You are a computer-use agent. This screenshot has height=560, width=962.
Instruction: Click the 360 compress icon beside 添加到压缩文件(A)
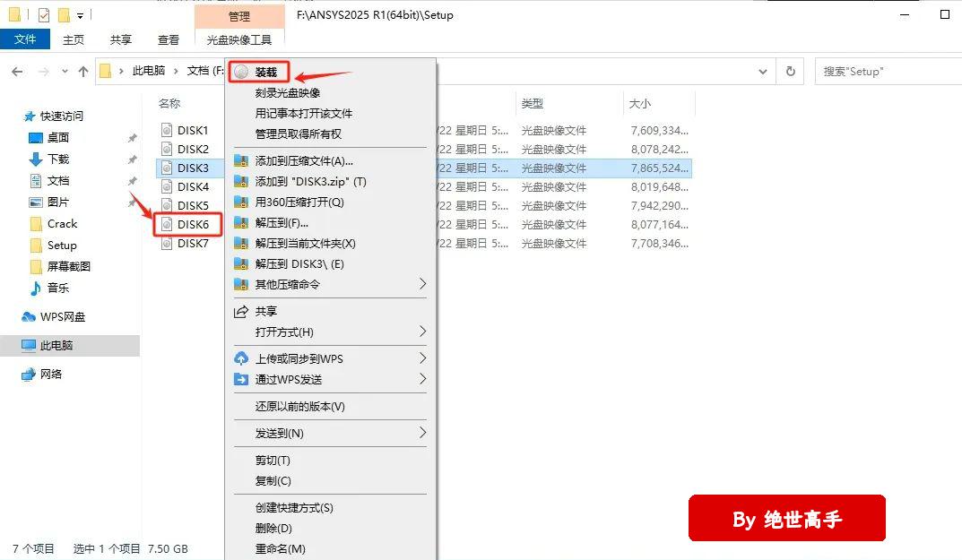coord(240,161)
